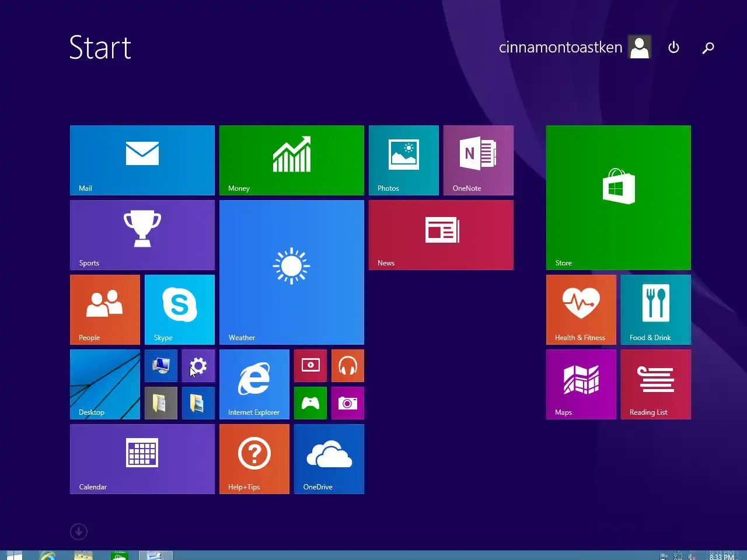Open the Money app tile
This screenshot has width=747, height=560.
tap(292, 160)
